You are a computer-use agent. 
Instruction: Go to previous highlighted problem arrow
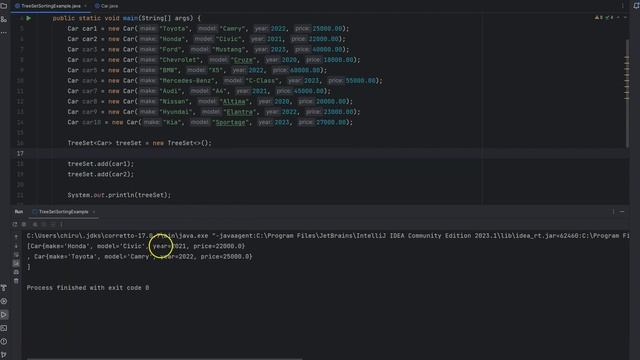(x=618, y=18)
